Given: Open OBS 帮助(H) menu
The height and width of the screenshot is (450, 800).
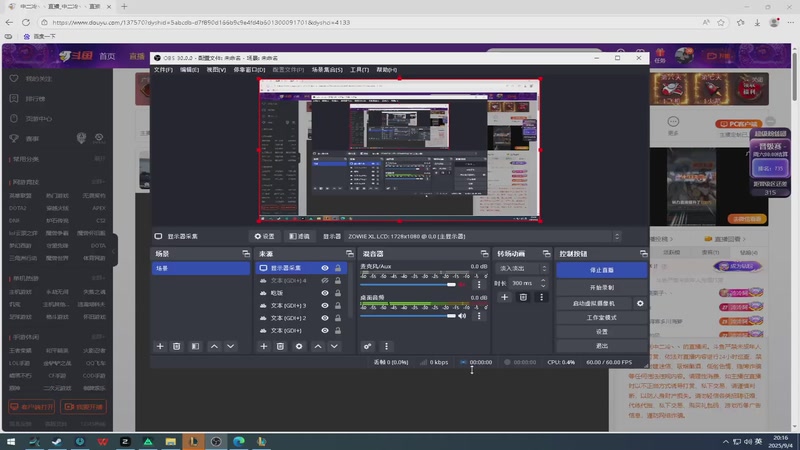Looking at the screenshot, I should (386, 70).
